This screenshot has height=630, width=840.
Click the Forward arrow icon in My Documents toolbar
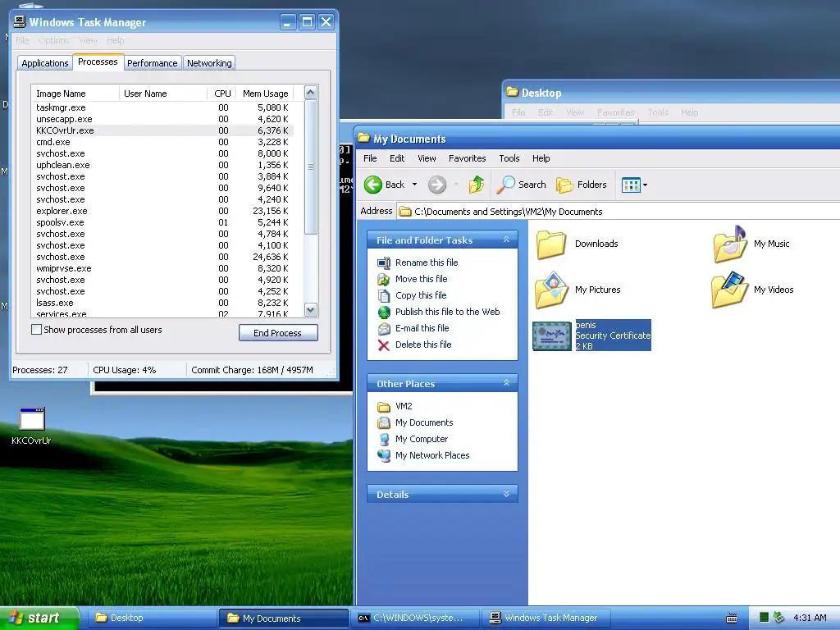pos(437,185)
